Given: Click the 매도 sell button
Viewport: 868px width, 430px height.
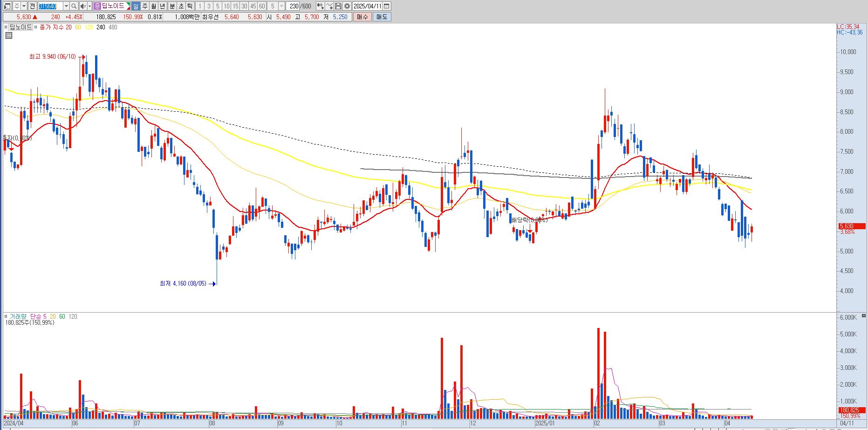Looking at the screenshot, I should click(382, 17).
